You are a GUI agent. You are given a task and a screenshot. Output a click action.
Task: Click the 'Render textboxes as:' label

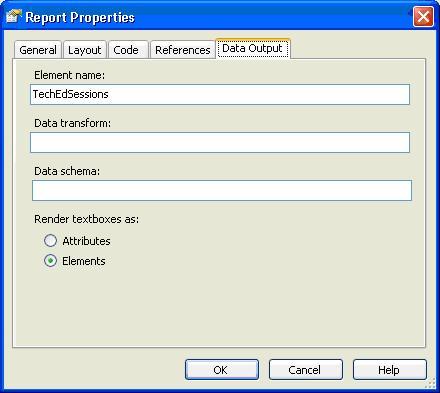86,219
